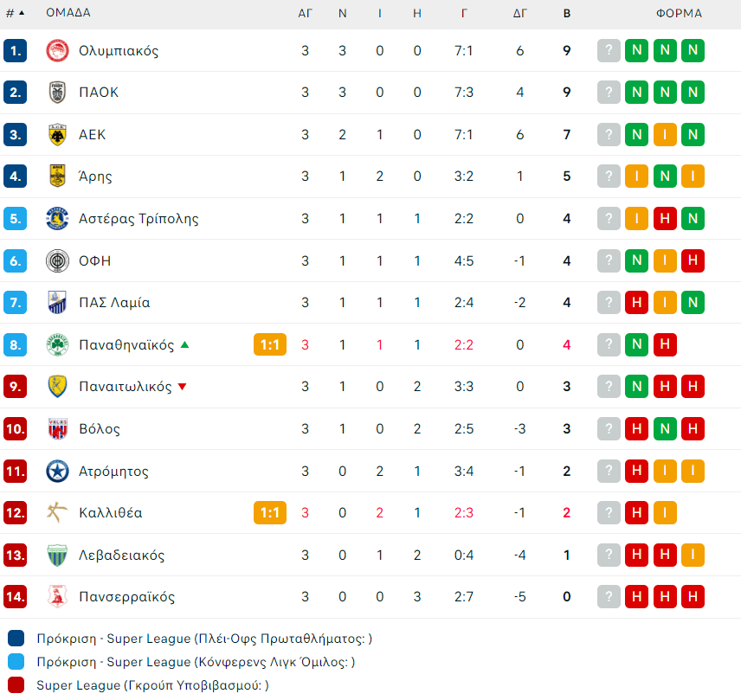Open the Βόλος team name link
The image size is (741, 700).
[99, 428]
